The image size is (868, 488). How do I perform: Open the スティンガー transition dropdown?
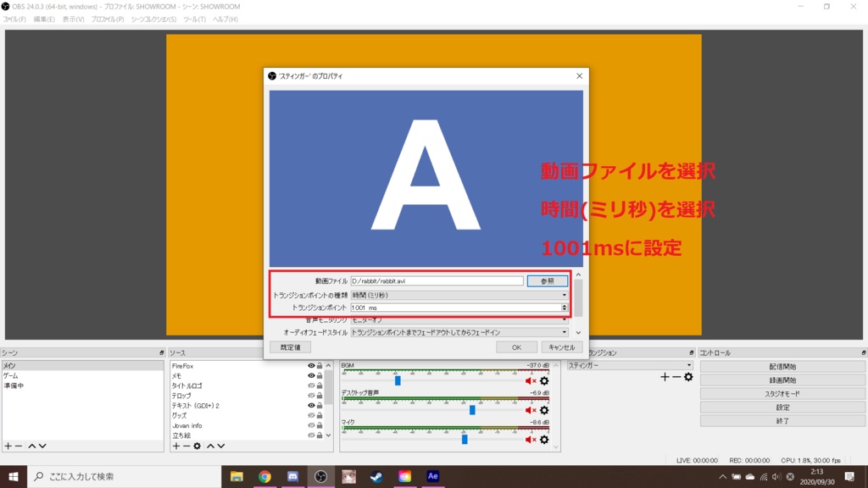[689, 365]
